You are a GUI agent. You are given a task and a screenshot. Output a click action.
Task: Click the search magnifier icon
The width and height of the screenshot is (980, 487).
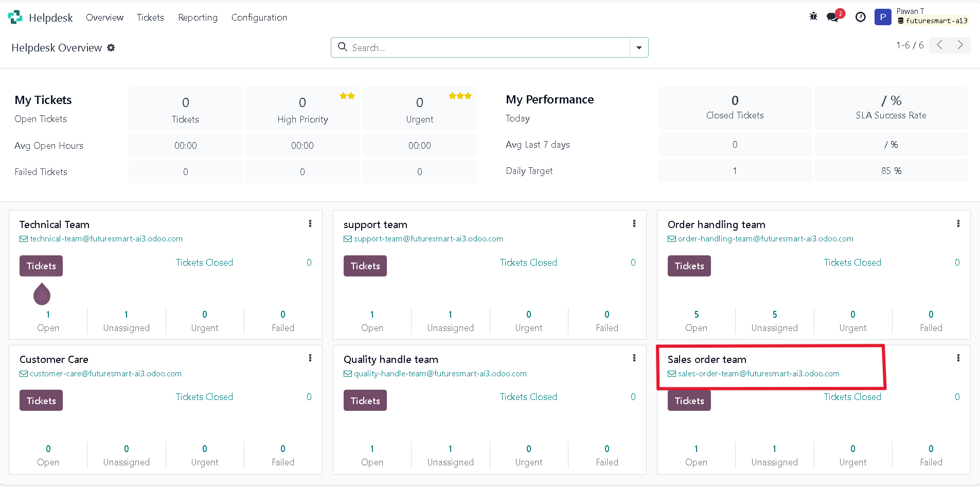click(343, 47)
